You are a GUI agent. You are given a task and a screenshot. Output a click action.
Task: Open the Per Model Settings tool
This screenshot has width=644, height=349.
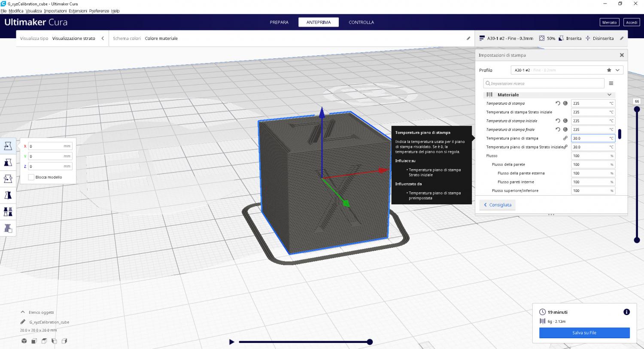[x=8, y=212]
